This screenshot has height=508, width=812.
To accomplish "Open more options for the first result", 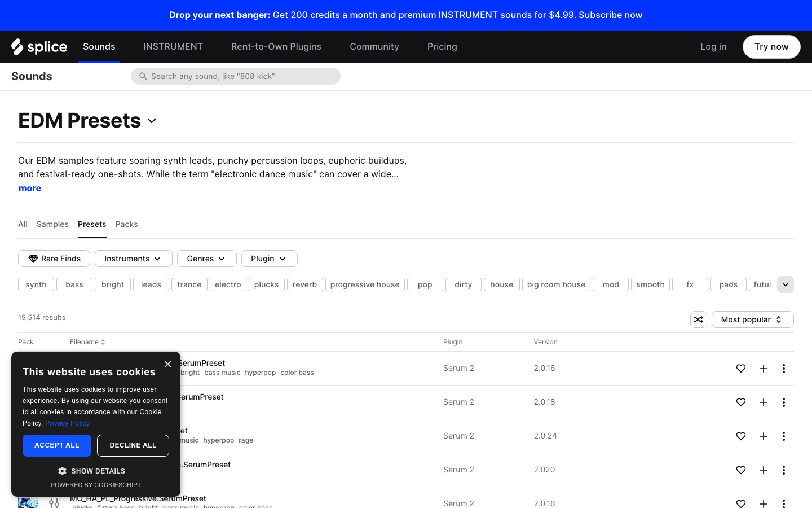I will (x=784, y=369).
